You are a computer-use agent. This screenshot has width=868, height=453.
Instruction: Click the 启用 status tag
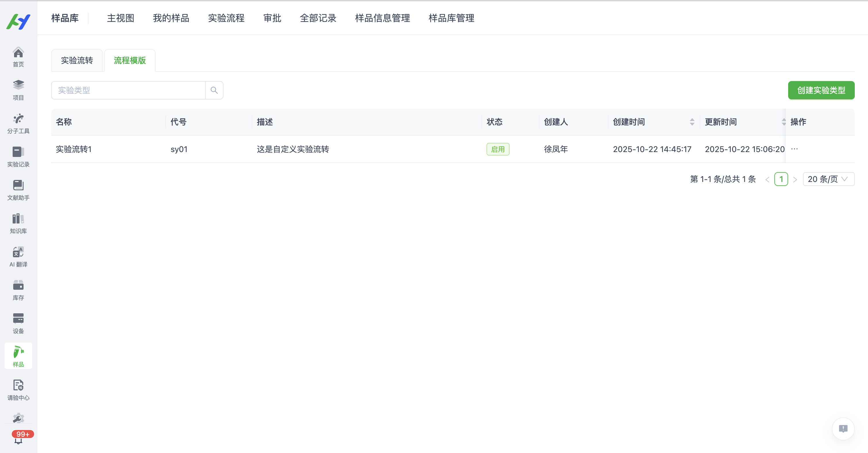[498, 149]
